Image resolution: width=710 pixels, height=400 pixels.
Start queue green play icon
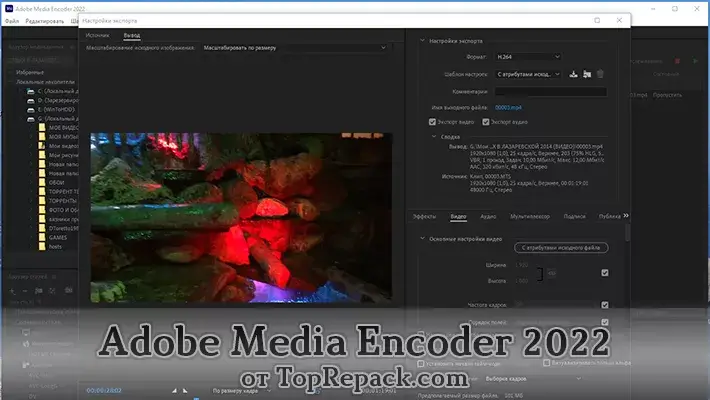696,61
